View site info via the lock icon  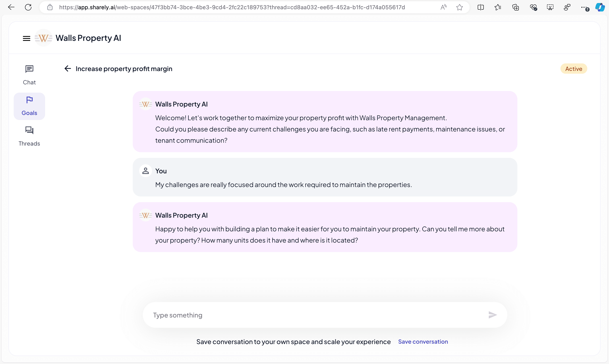[x=50, y=7]
